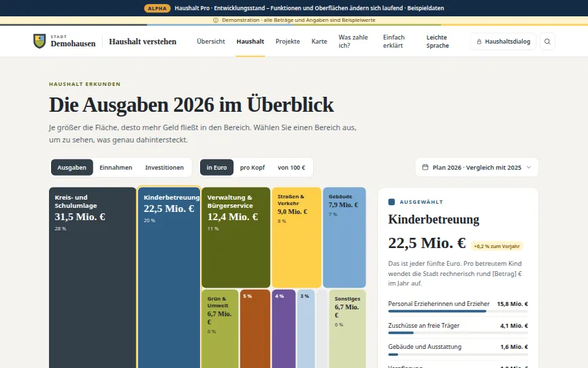Select Verwaltung & Bürgerservice tile
The width and height of the screenshot is (588, 368).
coord(236,237)
